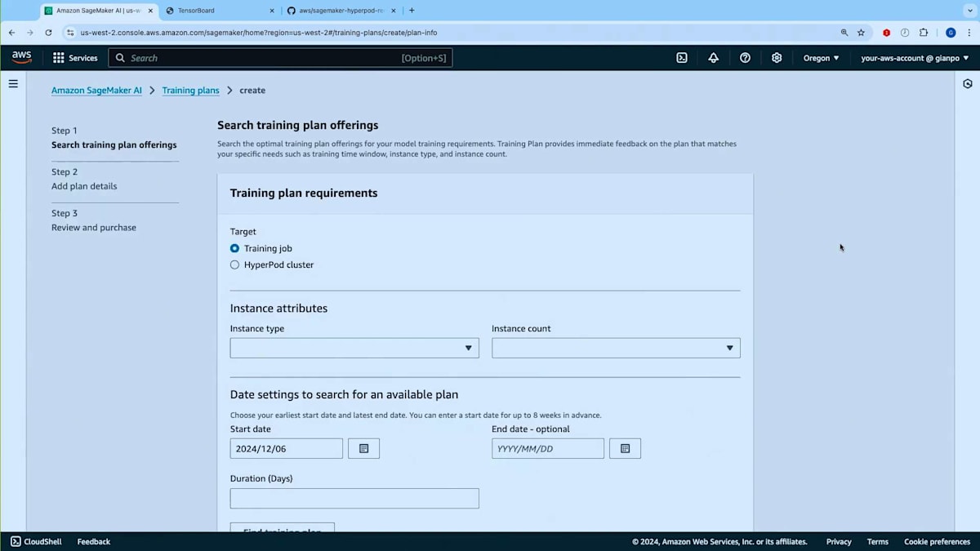Image resolution: width=980 pixels, height=551 pixels.
Task: Open Cookie preferences
Action: [938, 541]
